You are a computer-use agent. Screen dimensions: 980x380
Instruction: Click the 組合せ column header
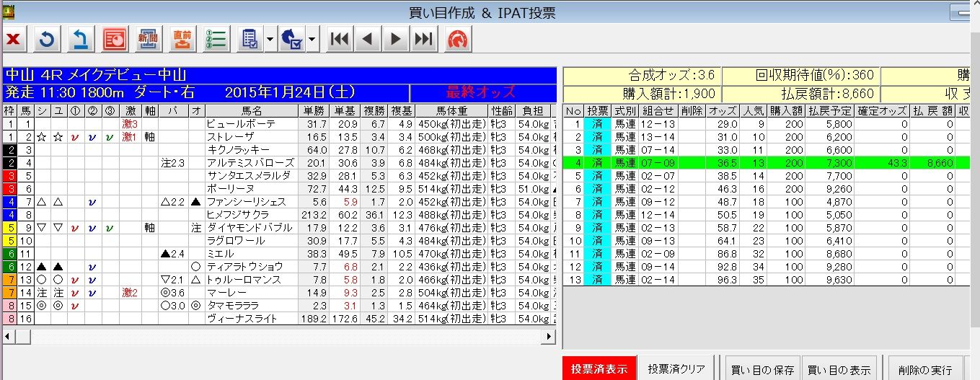[659, 111]
